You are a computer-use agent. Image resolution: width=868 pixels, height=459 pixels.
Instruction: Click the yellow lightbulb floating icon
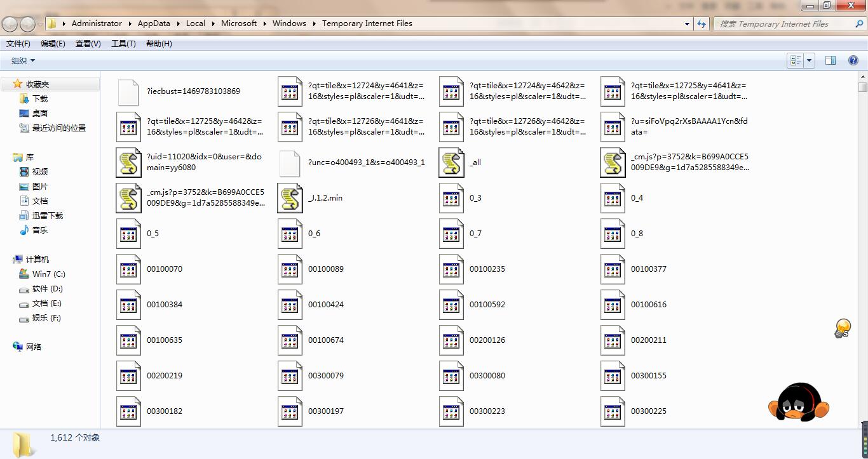pos(842,328)
